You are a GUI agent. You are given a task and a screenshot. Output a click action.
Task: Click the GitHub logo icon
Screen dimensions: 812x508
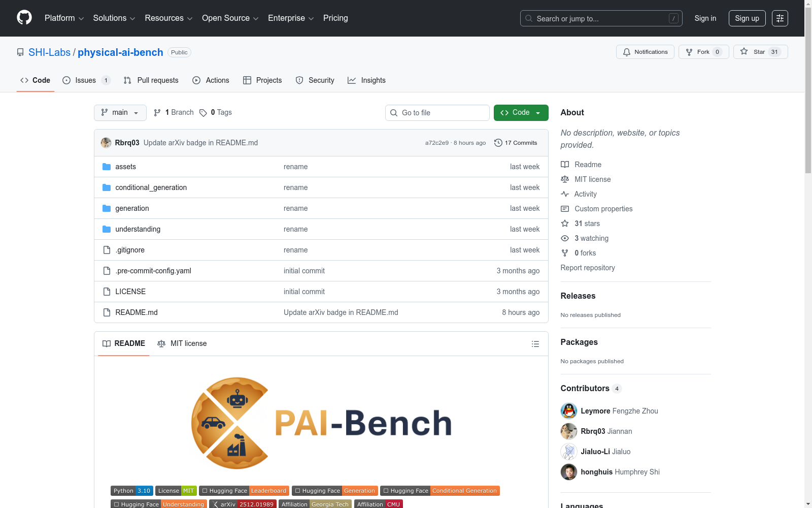[24, 18]
